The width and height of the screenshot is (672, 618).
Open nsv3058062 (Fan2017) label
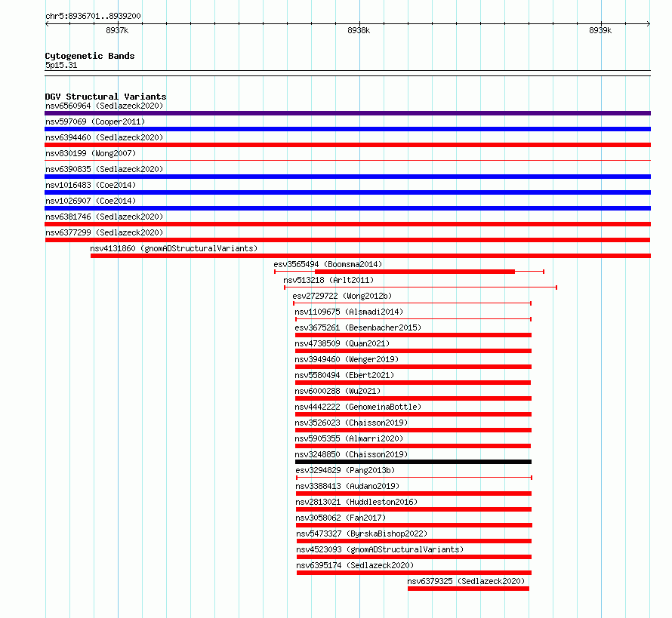[x=341, y=518]
